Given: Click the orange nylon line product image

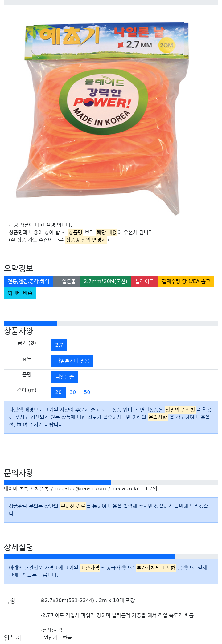Looking at the screenshot, I should click(x=102, y=119).
